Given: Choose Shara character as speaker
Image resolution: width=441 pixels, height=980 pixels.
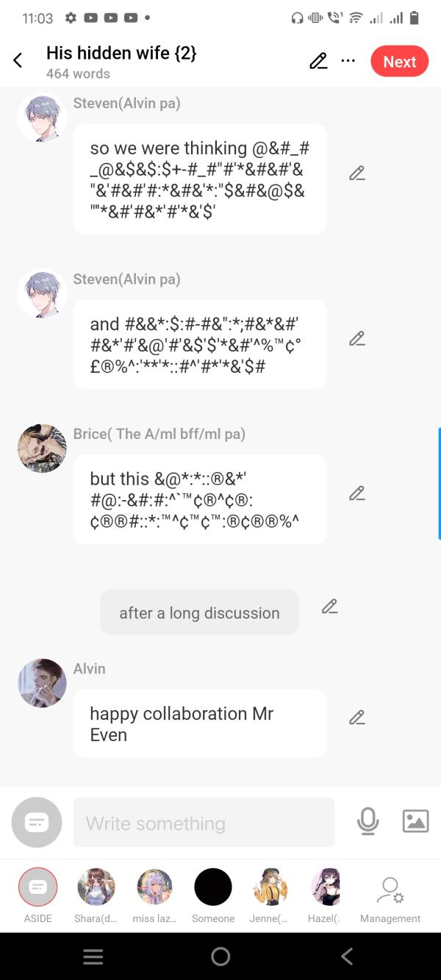Looking at the screenshot, I should tap(96, 895).
